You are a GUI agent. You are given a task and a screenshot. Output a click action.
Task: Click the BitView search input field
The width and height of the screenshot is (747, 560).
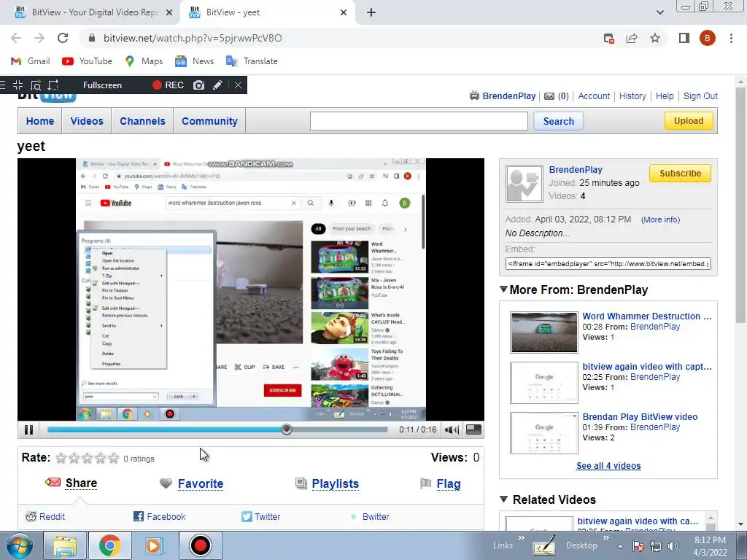click(419, 121)
